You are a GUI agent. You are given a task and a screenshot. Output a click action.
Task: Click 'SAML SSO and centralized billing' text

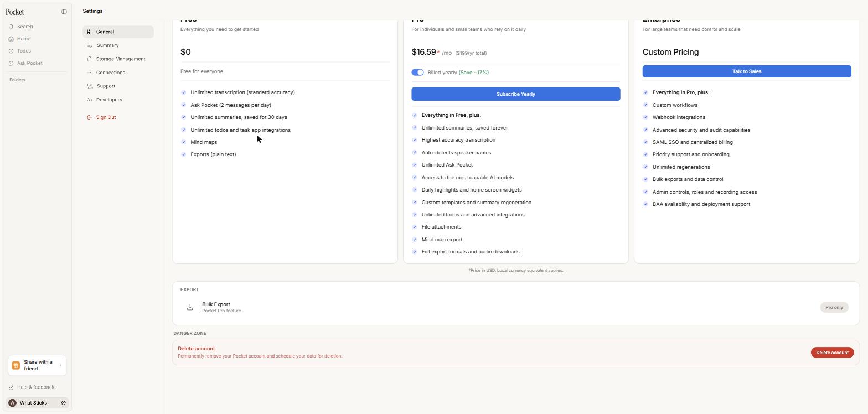(693, 142)
